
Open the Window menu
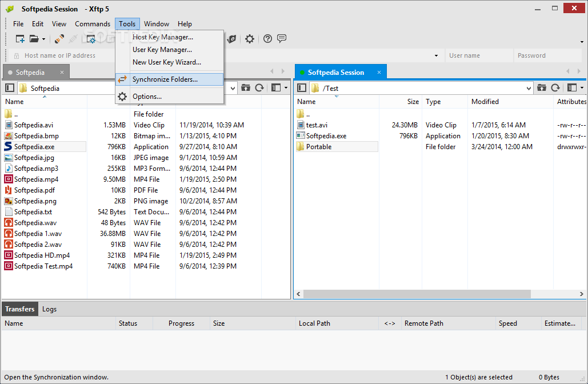click(x=157, y=23)
